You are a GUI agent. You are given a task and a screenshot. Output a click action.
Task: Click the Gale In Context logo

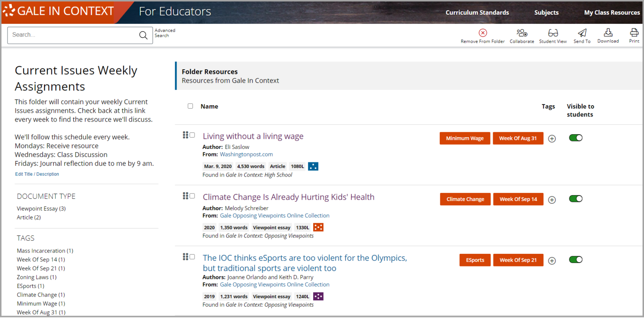tap(58, 11)
